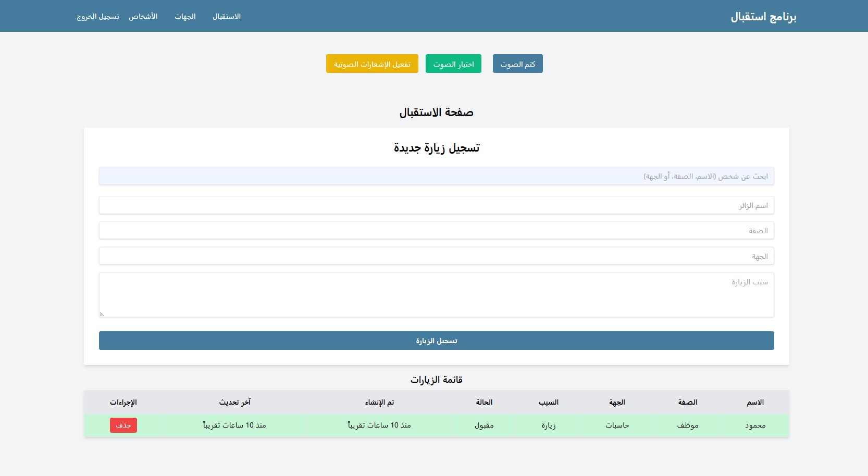Test the sound using اختبار الصوت
The image size is (868, 476).
pyautogui.click(x=453, y=64)
